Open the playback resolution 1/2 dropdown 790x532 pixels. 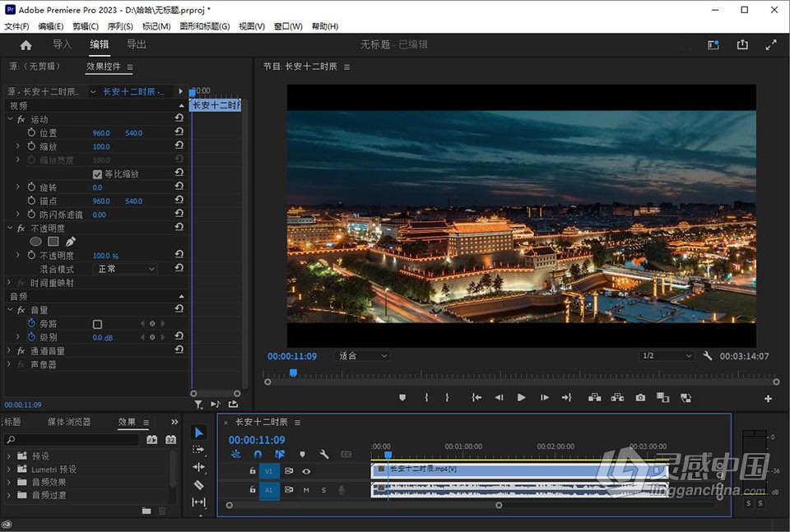click(665, 355)
